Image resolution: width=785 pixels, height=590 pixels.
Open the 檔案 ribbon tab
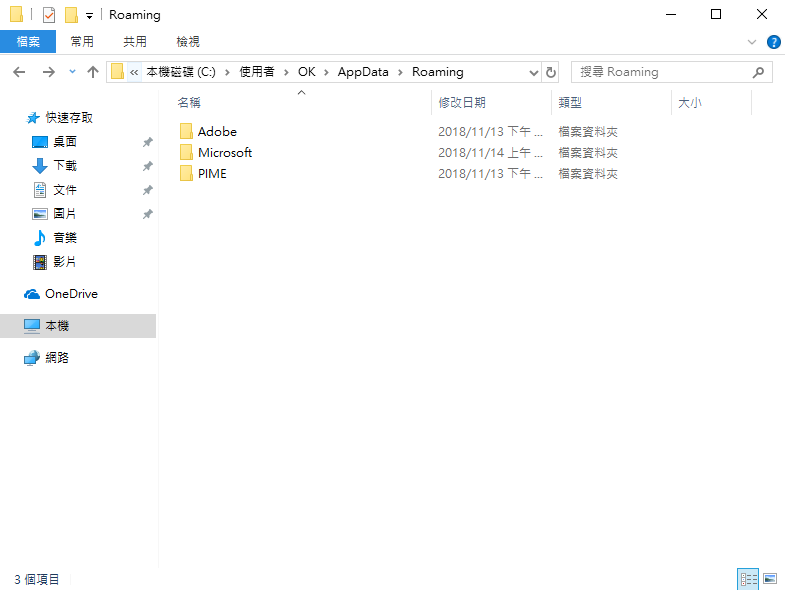pyautogui.click(x=28, y=41)
